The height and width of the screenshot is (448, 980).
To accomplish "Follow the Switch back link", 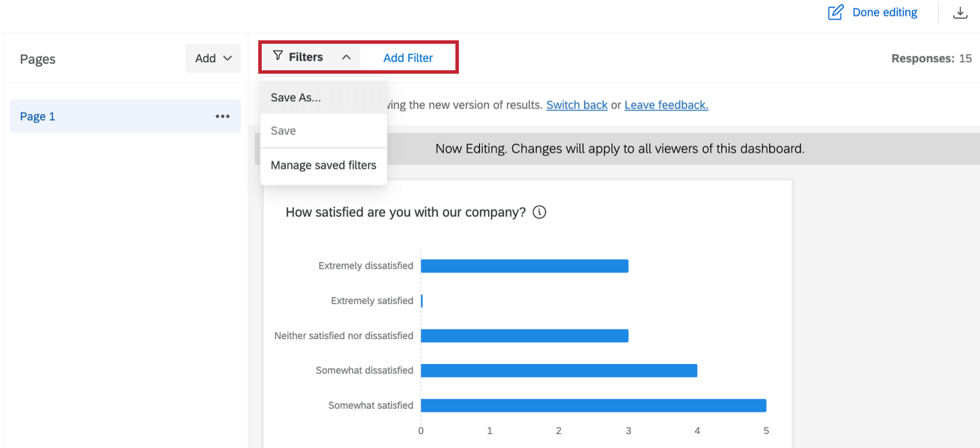I will [x=576, y=105].
